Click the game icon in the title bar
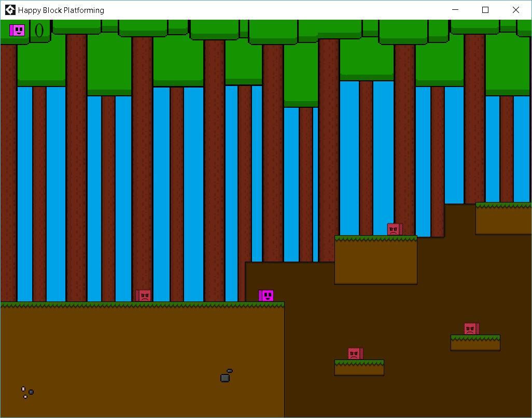The image size is (532, 418). 10,10
